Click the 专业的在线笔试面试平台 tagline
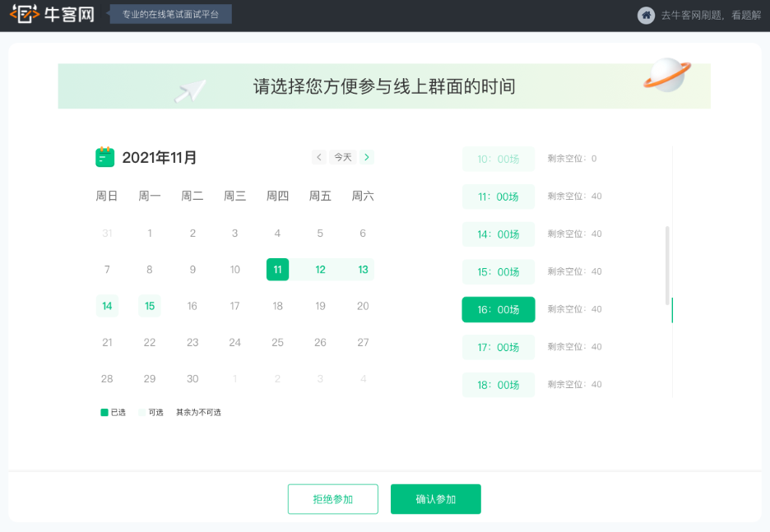 pos(170,14)
